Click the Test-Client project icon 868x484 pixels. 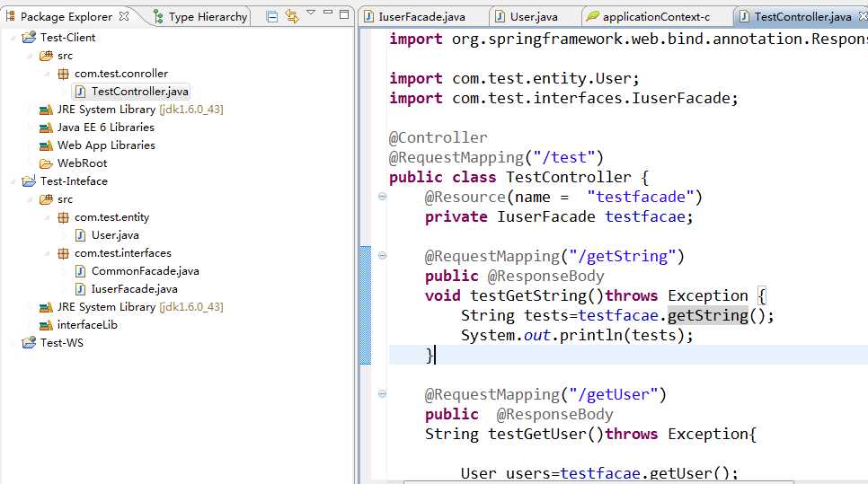point(28,38)
